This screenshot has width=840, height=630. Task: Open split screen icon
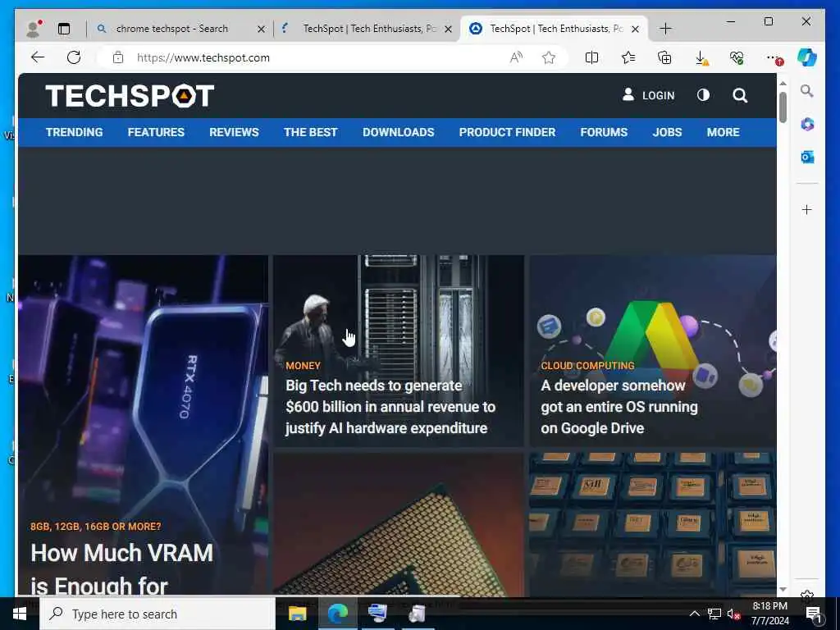(592, 57)
